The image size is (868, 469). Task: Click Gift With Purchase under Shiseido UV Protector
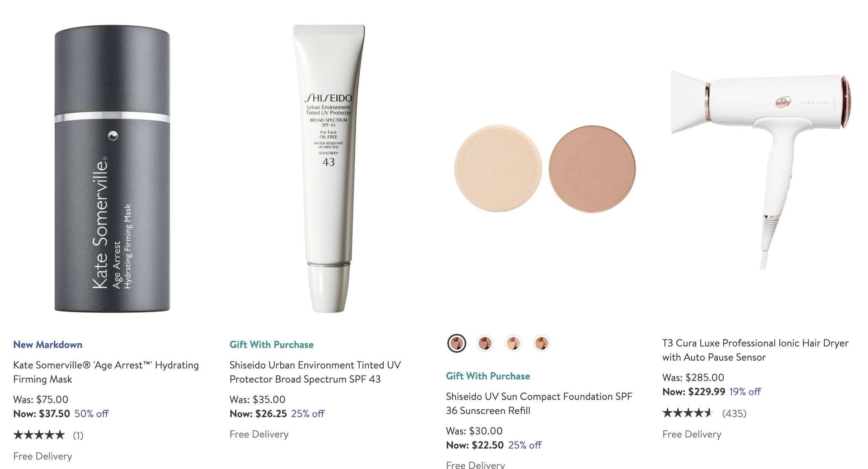pyautogui.click(x=272, y=344)
